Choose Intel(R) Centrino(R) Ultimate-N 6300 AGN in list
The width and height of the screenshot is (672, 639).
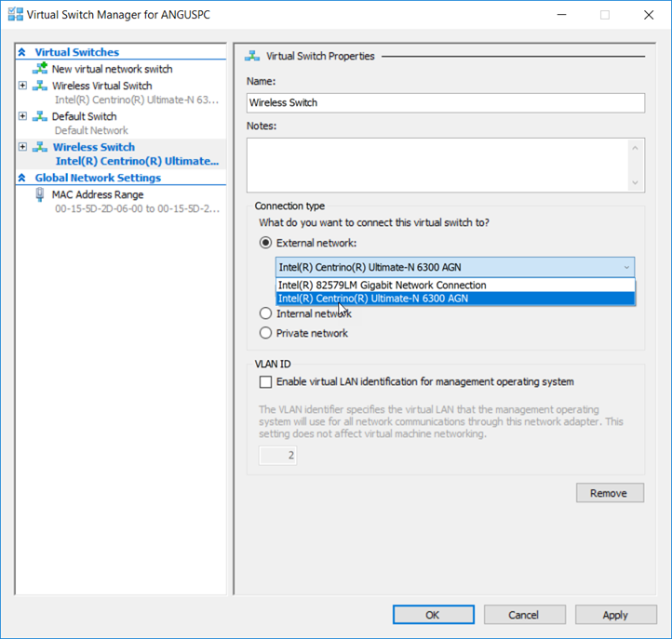[x=455, y=299]
